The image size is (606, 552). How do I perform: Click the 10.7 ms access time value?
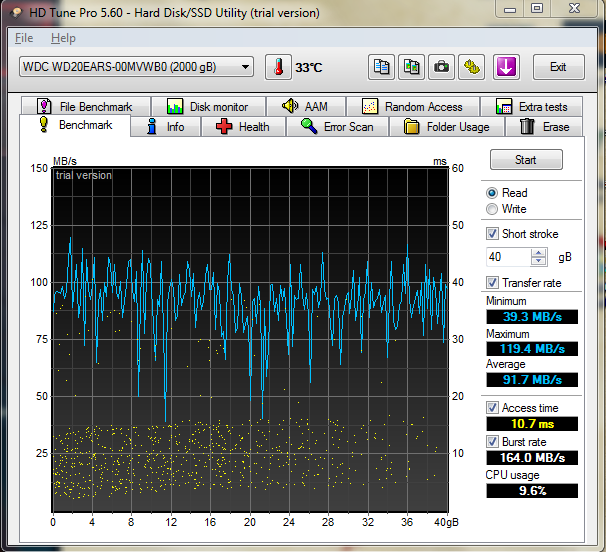(532, 424)
